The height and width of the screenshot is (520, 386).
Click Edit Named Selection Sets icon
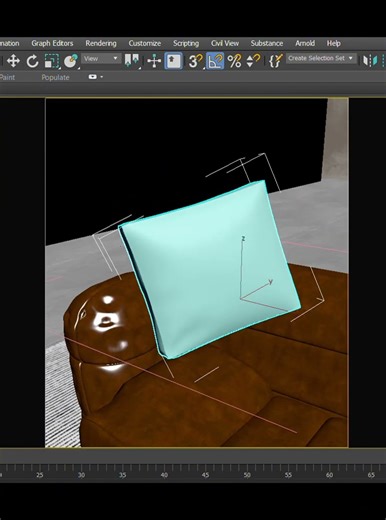tap(275, 61)
